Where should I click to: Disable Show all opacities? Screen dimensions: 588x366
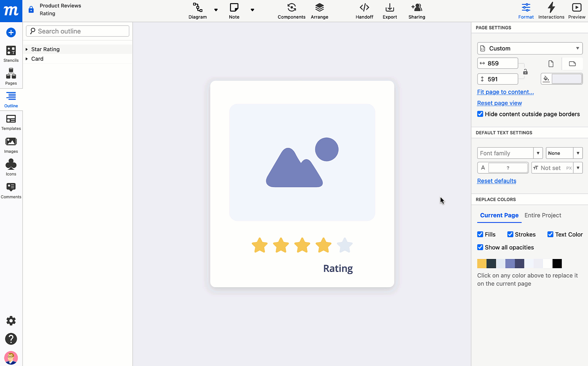tap(480, 247)
